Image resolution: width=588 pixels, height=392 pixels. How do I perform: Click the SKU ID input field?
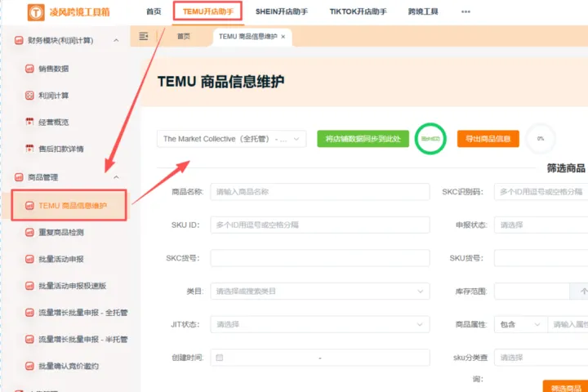tap(320, 225)
